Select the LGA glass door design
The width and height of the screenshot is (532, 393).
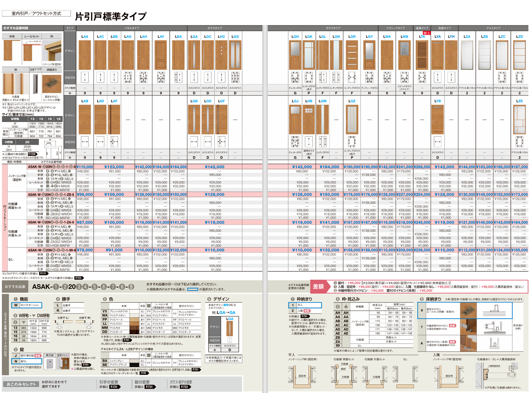click(194, 54)
